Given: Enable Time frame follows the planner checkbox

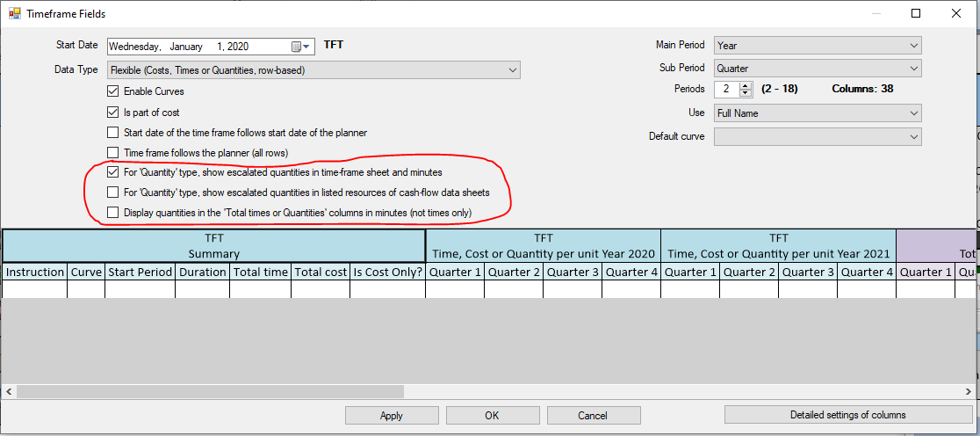Looking at the screenshot, I should coord(112,153).
